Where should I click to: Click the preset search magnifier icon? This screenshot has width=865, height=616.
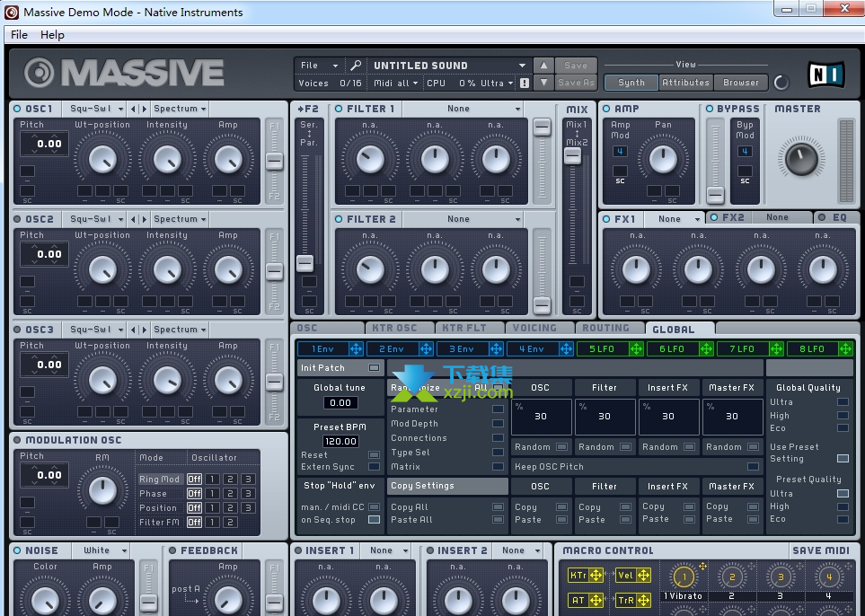(x=356, y=65)
